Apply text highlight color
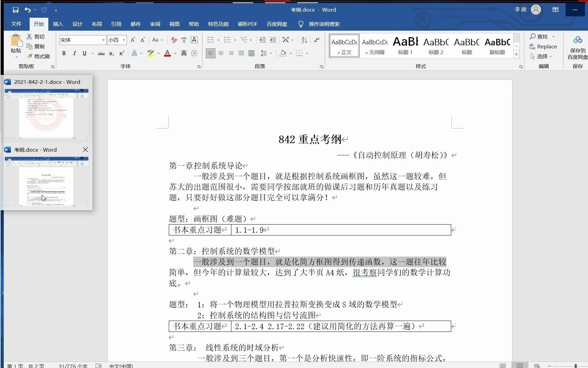 point(150,53)
